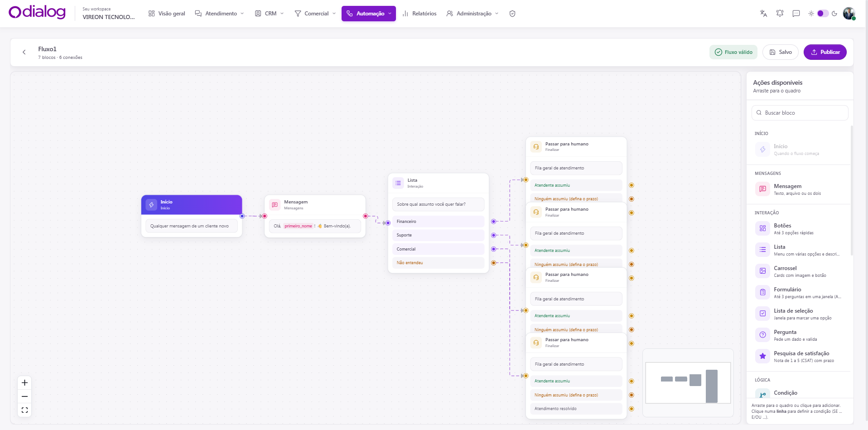Expand the Atendimento menu
The height and width of the screenshot is (430, 868).
tap(219, 14)
